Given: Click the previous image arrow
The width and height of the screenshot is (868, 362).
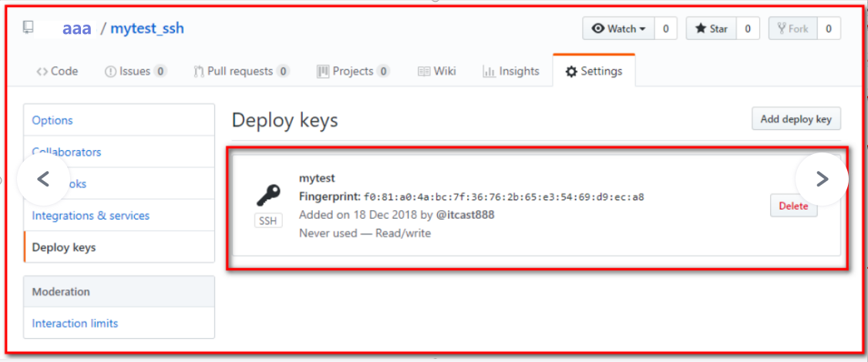Looking at the screenshot, I should pyautogui.click(x=43, y=179).
